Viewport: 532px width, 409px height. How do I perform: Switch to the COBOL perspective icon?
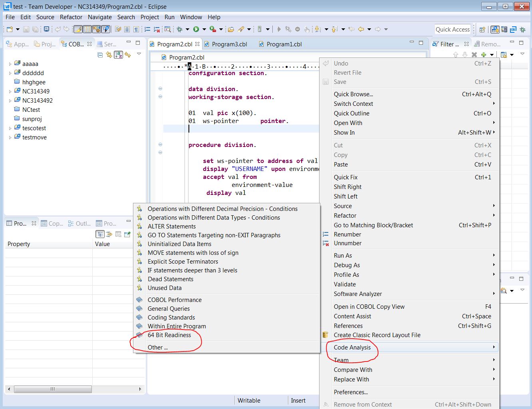(513, 30)
